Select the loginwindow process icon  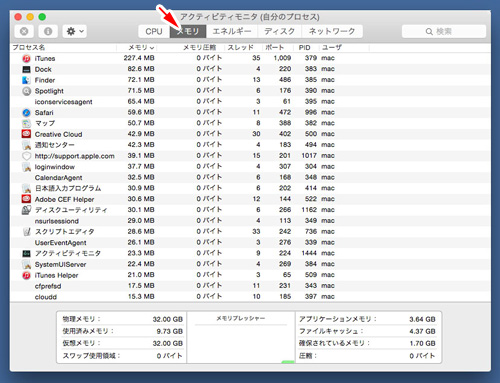point(26,167)
